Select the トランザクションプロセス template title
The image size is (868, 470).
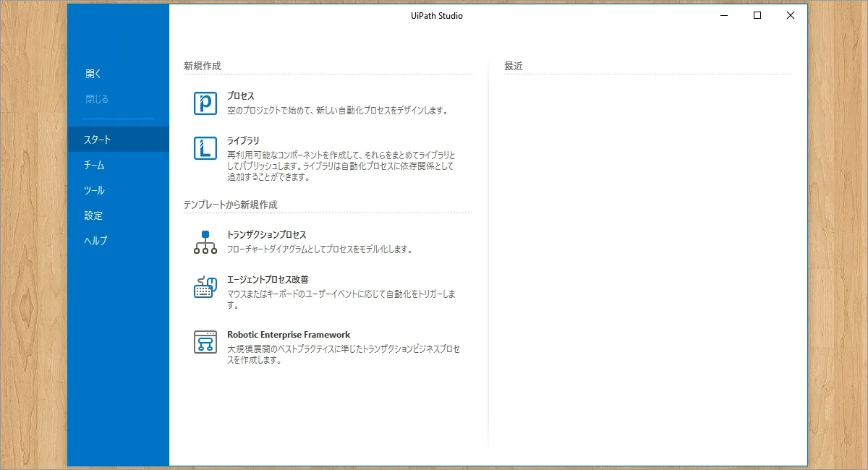[x=267, y=235]
